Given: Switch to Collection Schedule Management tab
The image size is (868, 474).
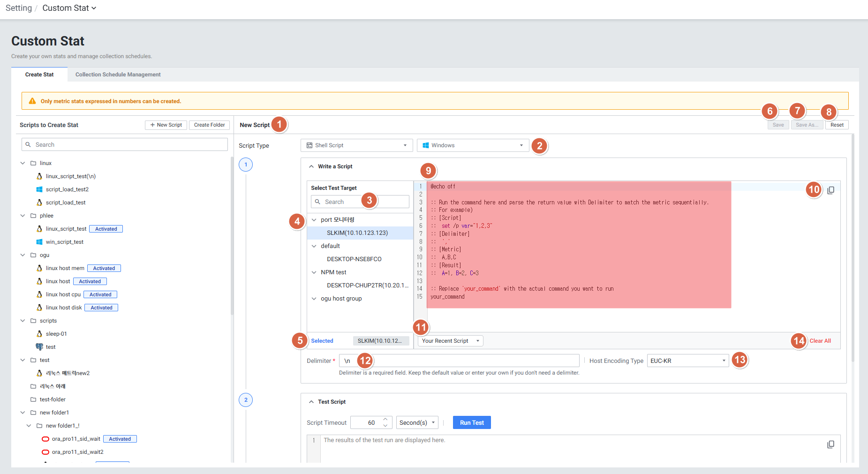Looking at the screenshot, I should click(118, 75).
